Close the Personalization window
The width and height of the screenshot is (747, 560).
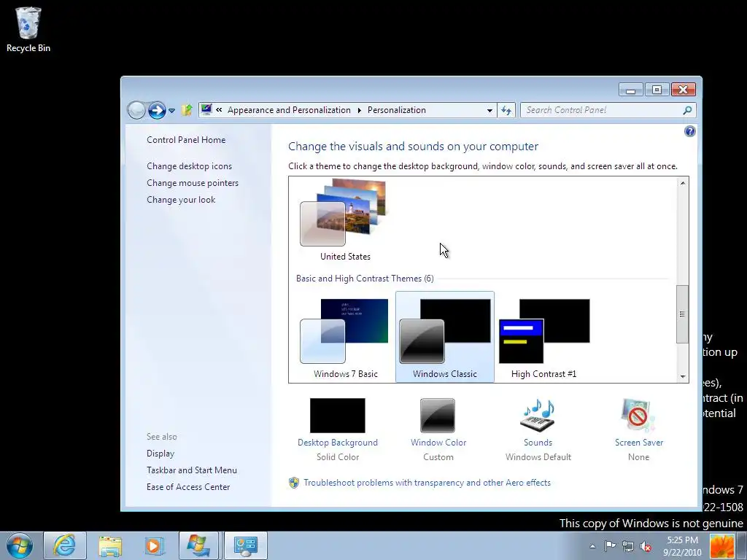[x=683, y=90]
